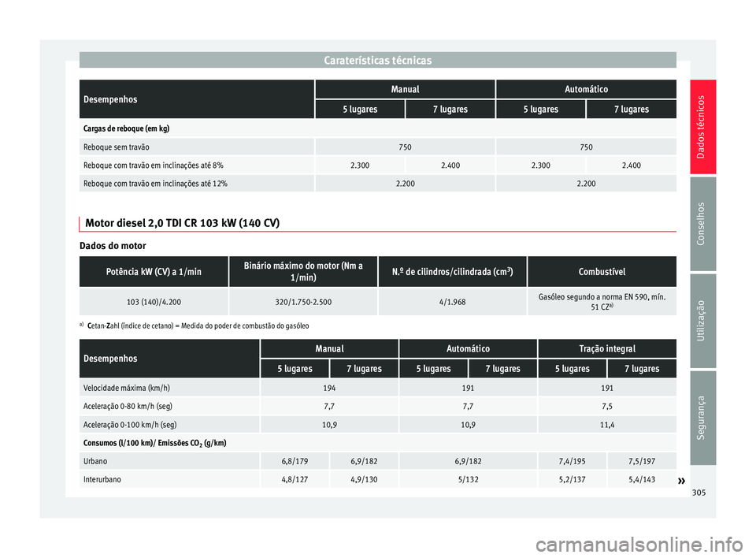Click the Cetan-Zahl footnote text
Viewport: 756px width, 558px height.
[198, 325]
